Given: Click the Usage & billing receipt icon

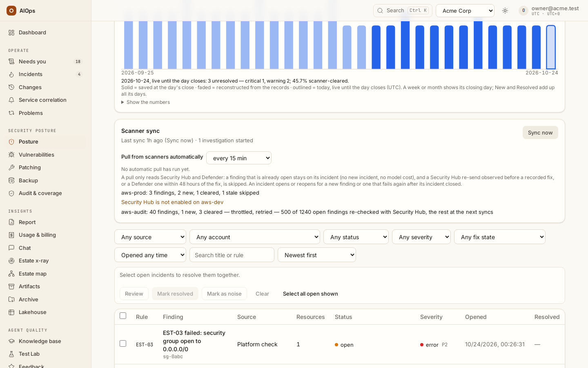Looking at the screenshot, I should (11, 235).
